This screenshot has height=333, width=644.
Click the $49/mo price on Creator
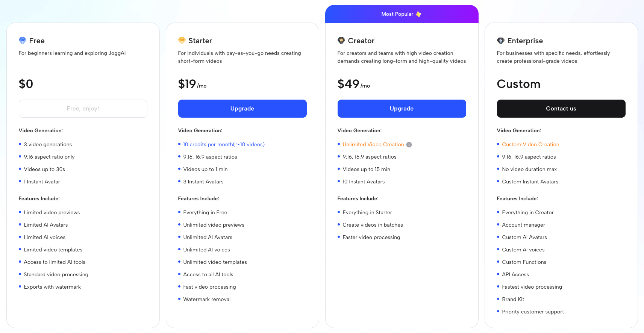tap(353, 84)
